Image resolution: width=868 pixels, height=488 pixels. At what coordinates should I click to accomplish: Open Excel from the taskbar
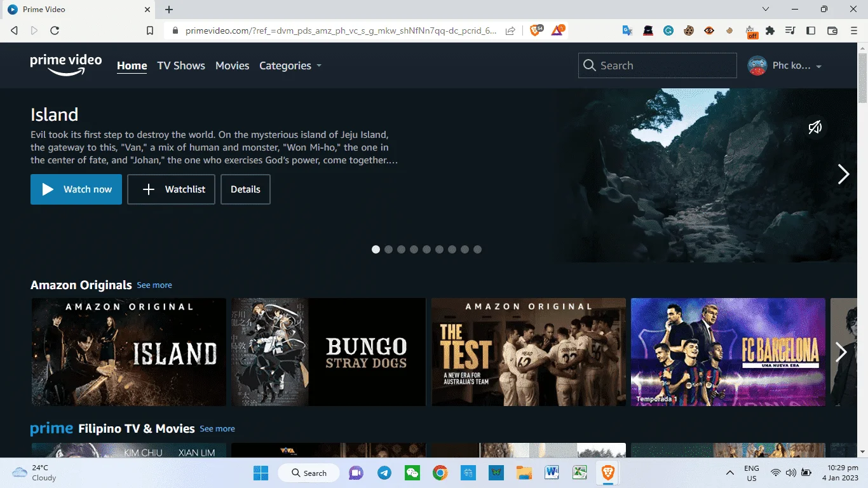580,473
